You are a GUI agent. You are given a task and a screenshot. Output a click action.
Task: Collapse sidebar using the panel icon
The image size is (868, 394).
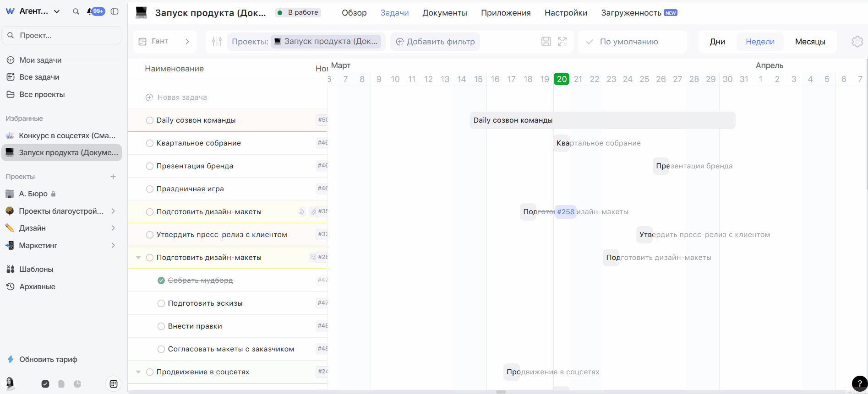pos(115,11)
